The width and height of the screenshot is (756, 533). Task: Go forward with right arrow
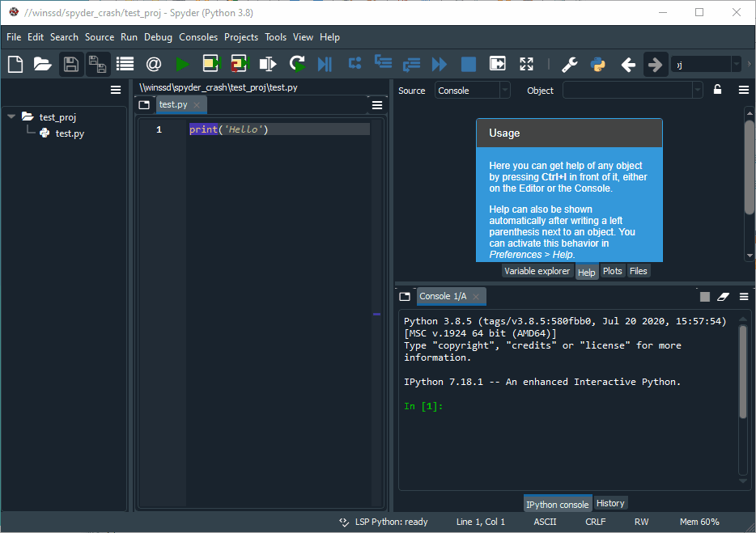656,64
